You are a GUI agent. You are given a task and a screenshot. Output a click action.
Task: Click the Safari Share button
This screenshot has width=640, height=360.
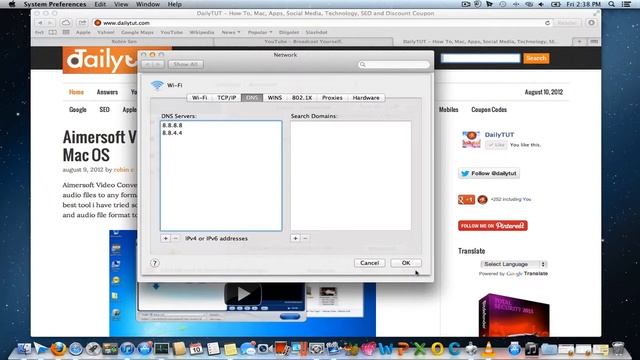pos(82,23)
